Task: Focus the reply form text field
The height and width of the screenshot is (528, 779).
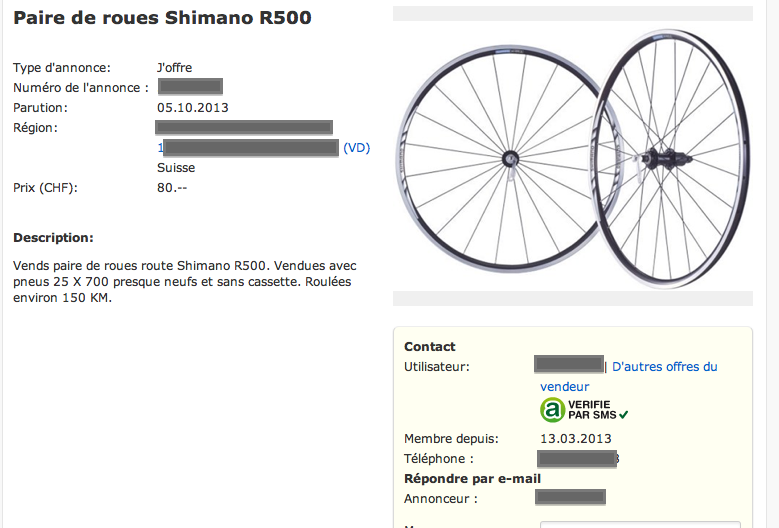Action: point(640,524)
